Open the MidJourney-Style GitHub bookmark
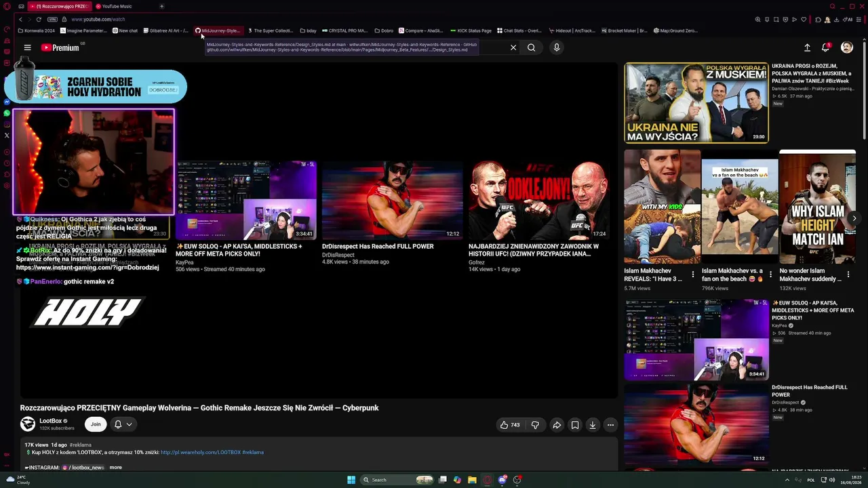The image size is (868, 488). coord(218,30)
